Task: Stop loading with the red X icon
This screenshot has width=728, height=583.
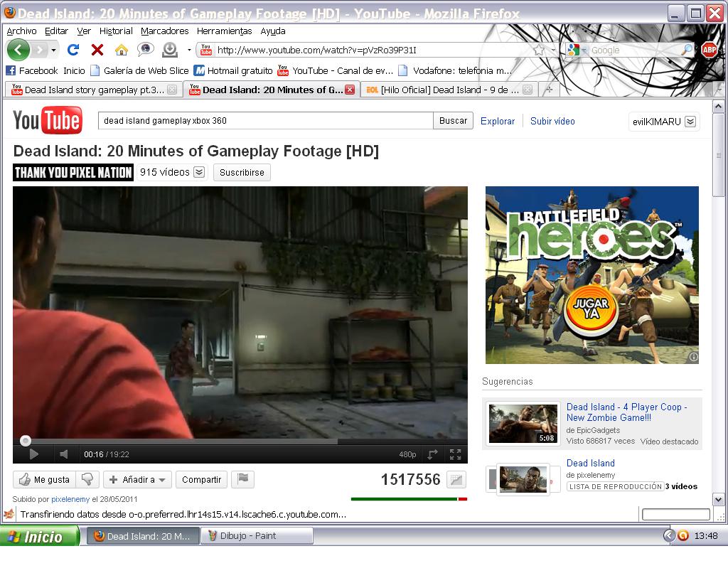Action: point(97,50)
